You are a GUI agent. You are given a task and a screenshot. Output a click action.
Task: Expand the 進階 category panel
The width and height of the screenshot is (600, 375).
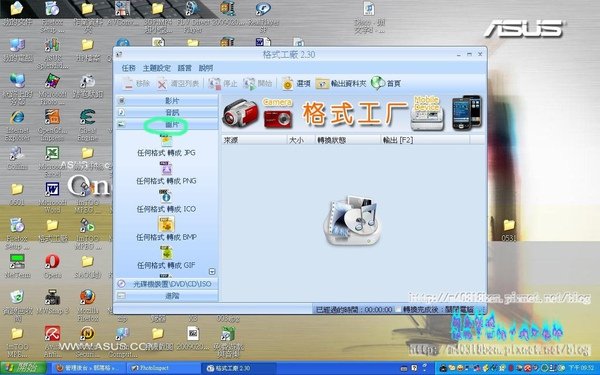point(167,296)
